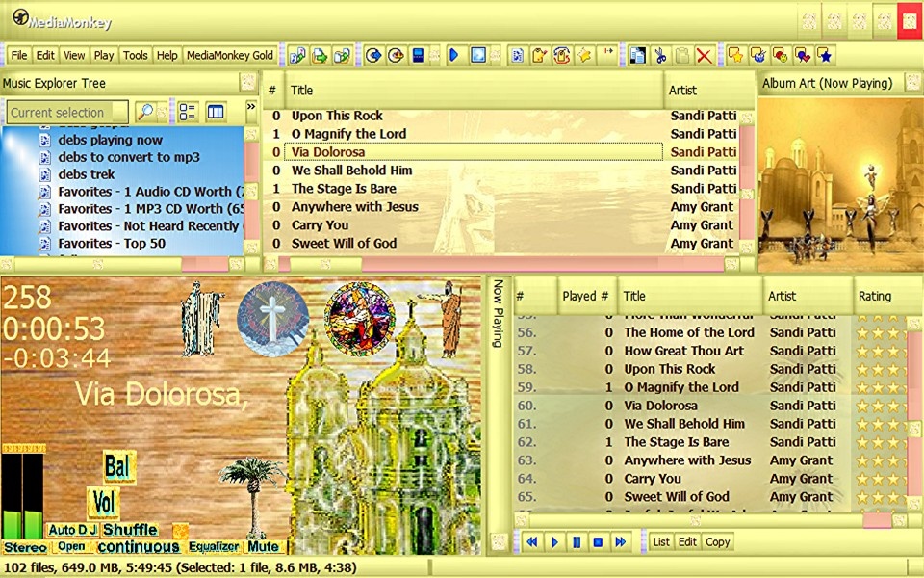The height and width of the screenshot is (578, 924).
Task: Open the MediaMonkey Gold menu
Action: pyautogui.click(x=230, y=56)
